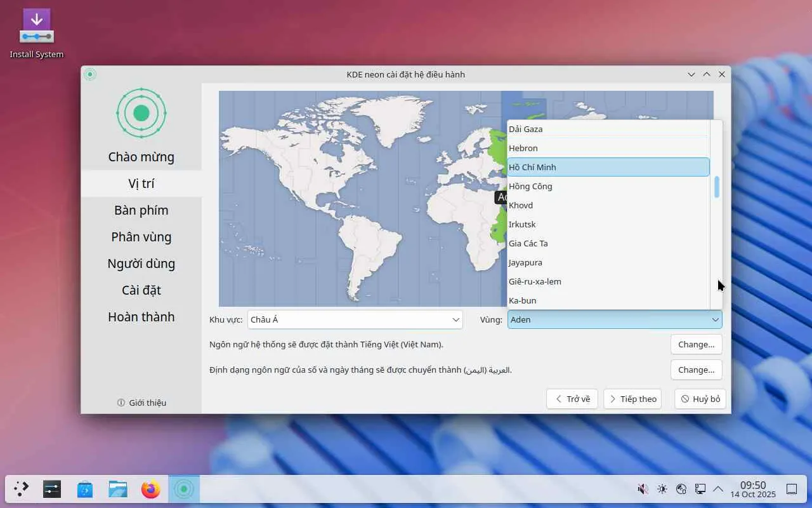
Task: Click the KDE neon installer taskbar entry
Action: click(184, 489)
